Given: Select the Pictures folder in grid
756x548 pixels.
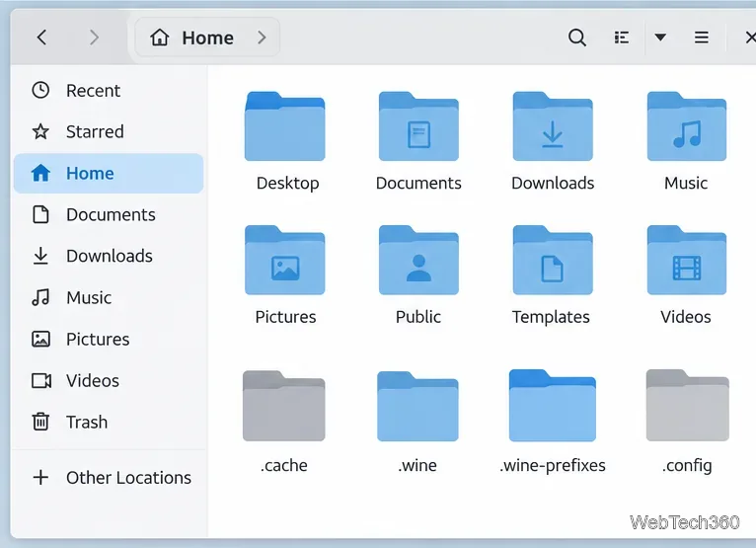Looking at the screenshot, I should [x=285, y=274].
